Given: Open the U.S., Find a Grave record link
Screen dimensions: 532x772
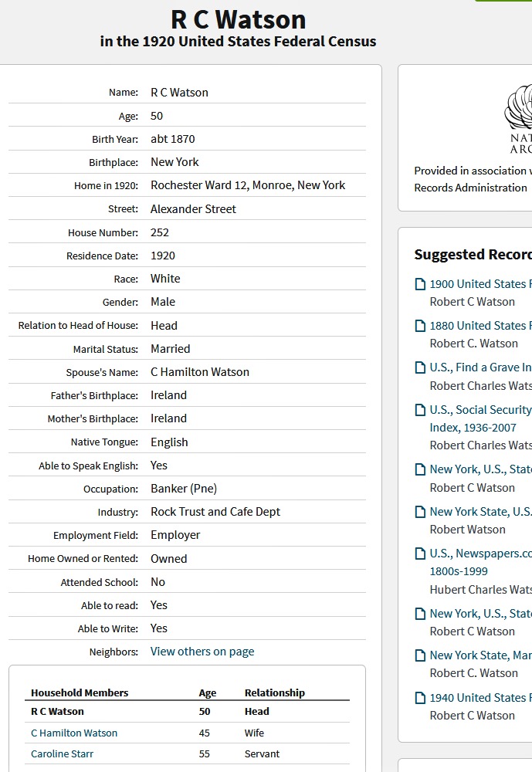Looking at the screenshot, I should (479, 367).
